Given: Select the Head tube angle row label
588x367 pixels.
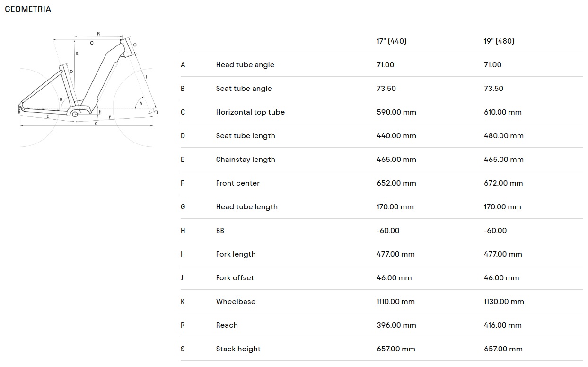Looking at the screenshot, I should point(245,65).
